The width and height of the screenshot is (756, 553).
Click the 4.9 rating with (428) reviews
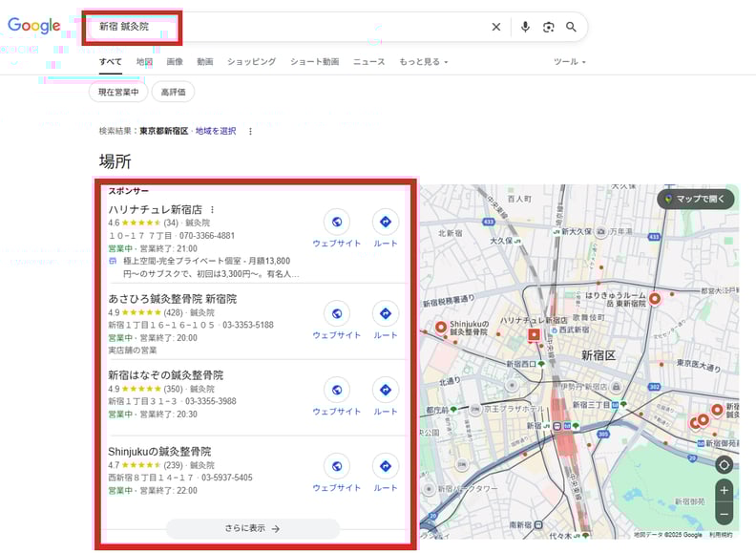click(145, 312)
